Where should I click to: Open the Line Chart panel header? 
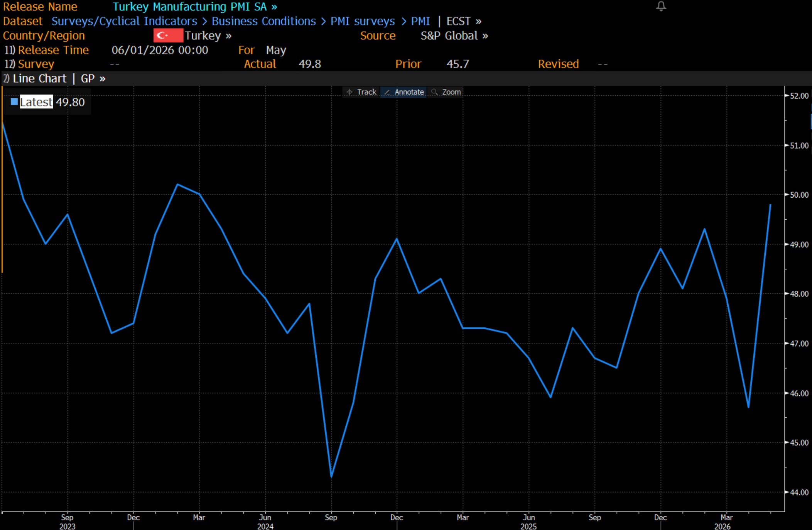point(39,79)
